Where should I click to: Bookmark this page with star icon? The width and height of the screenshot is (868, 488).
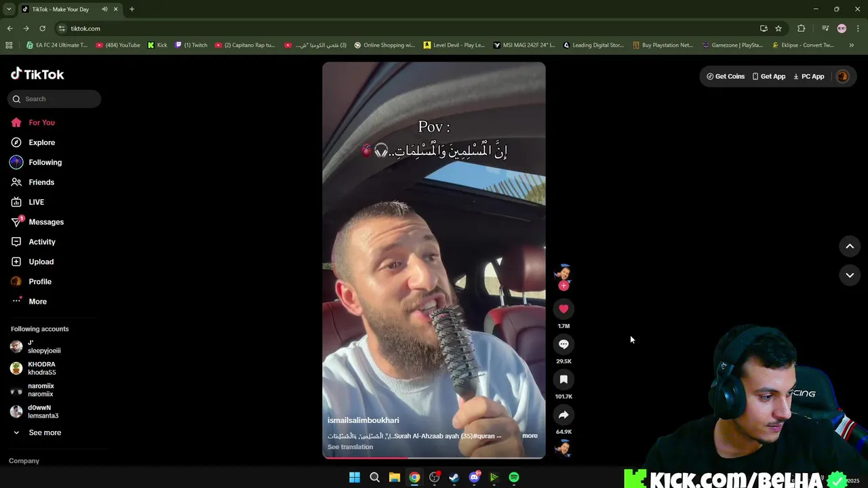778,28
